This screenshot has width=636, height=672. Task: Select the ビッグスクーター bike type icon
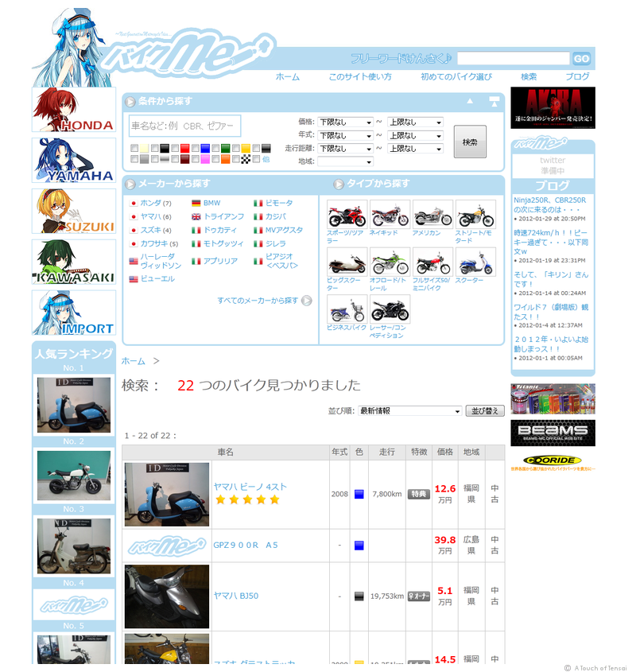(347, 262)
